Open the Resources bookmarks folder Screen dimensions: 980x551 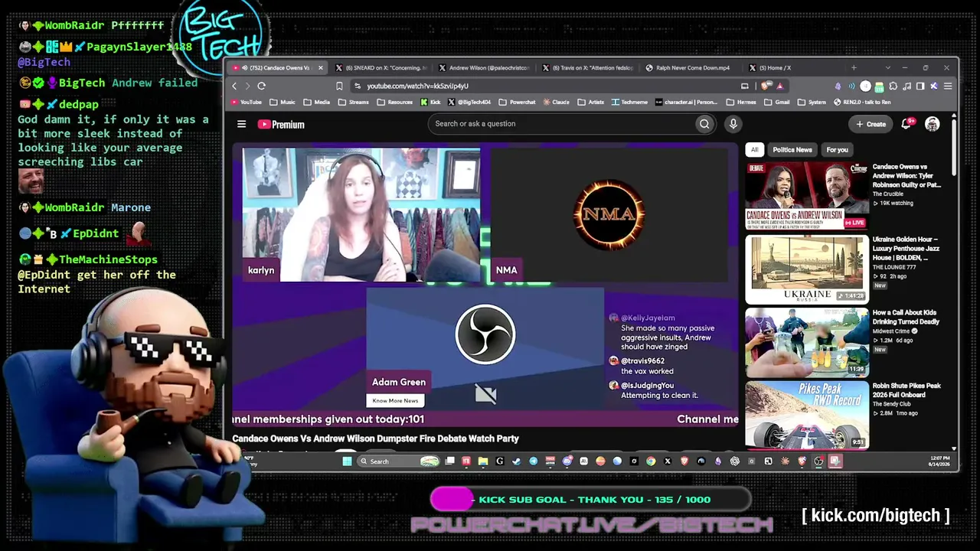click(394, 102)
